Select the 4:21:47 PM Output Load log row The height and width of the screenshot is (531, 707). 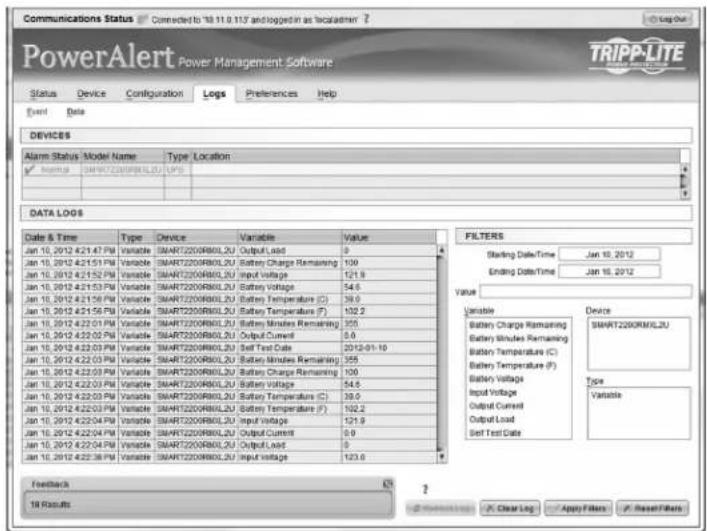tap(229, 250)
